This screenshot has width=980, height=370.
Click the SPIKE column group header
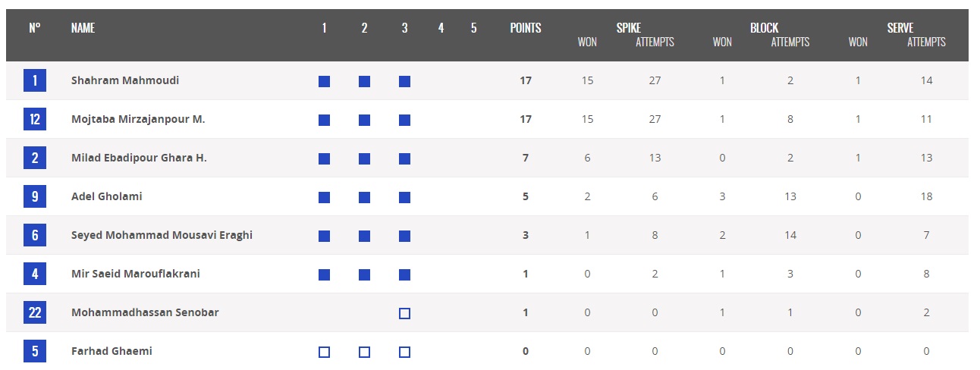point(628,28)
